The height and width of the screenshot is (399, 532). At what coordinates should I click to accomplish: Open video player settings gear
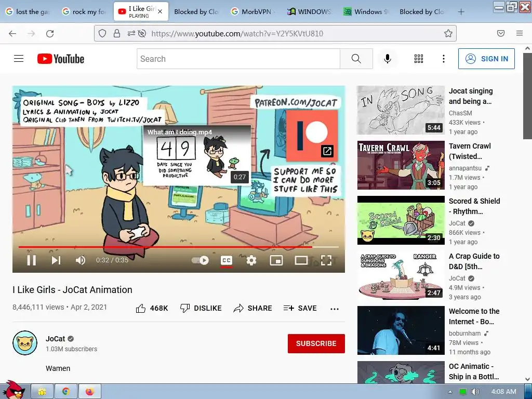[x=251, y=260]
